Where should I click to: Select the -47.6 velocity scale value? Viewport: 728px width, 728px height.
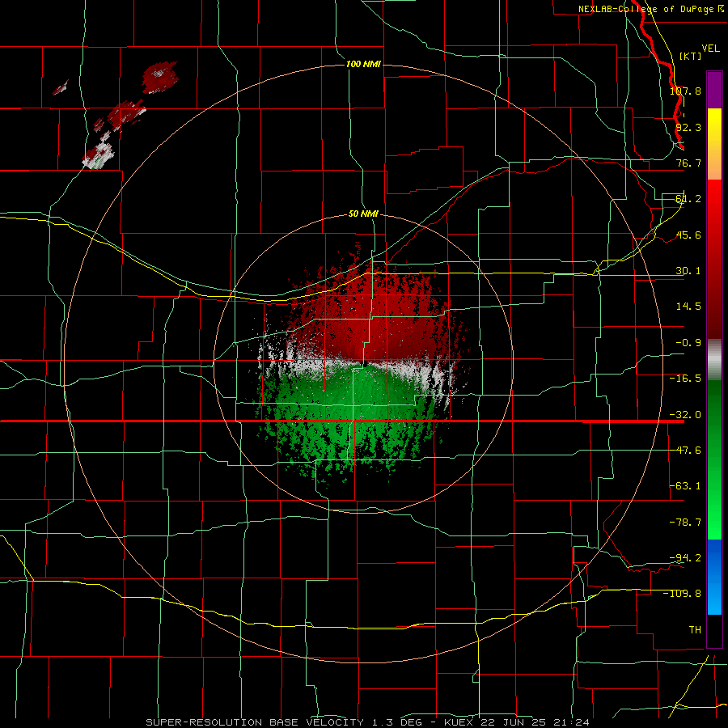point(686,451)
